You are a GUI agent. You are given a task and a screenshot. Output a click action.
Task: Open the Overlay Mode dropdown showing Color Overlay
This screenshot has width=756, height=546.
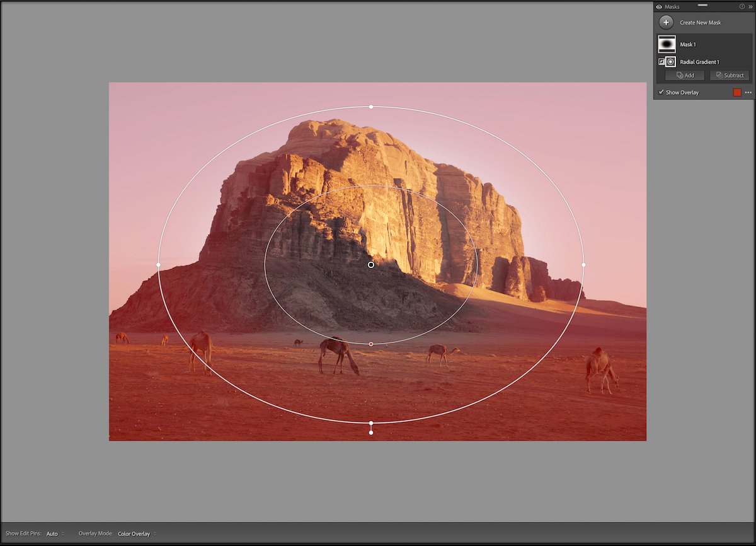tap(136, 533)
